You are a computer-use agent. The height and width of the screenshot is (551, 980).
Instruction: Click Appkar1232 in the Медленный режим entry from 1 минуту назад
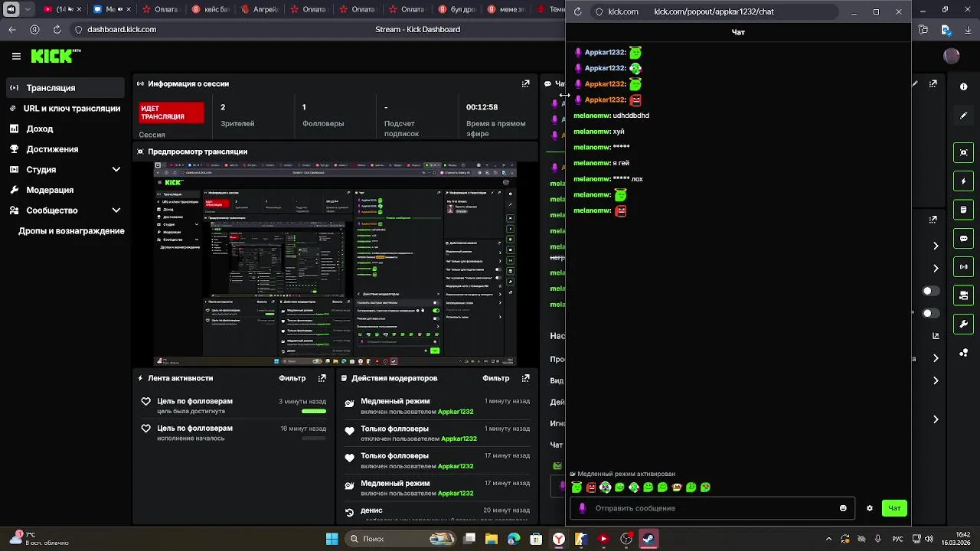tap(456, 412)
